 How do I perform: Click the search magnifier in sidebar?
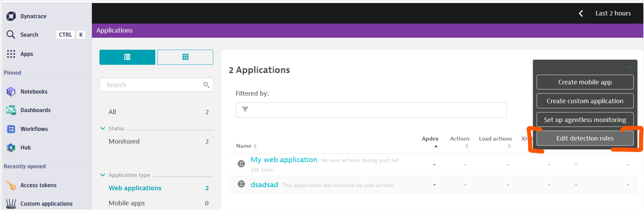pyautogui.click(x=11, y=35)
